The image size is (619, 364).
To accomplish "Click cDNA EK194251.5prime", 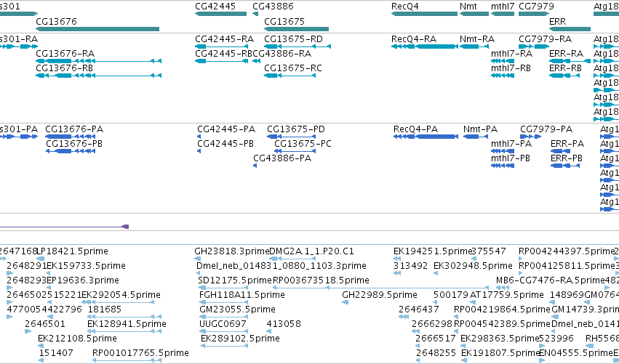I will pyautogui.click(x=433, y=251).
